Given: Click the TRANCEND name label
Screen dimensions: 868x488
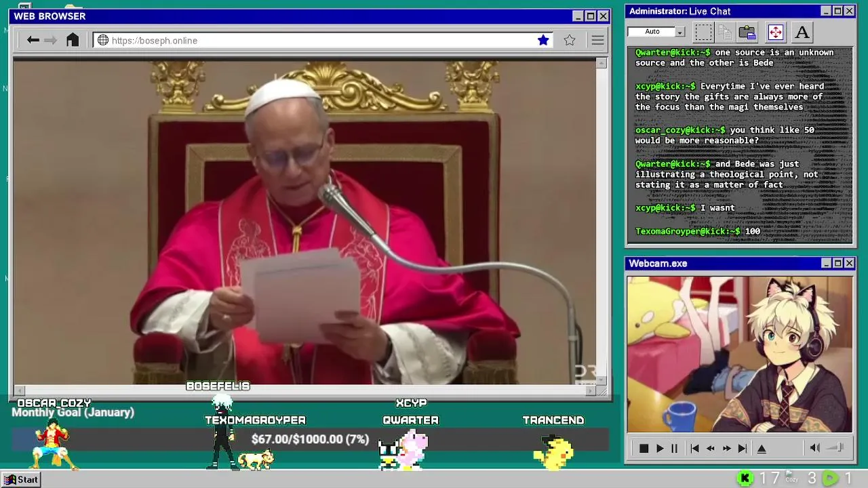Looking at the screenshot, I should pos(553,420).
